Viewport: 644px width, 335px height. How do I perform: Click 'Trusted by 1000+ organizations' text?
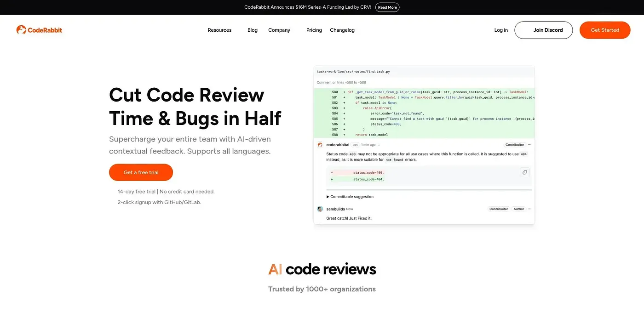click(322, 289)
